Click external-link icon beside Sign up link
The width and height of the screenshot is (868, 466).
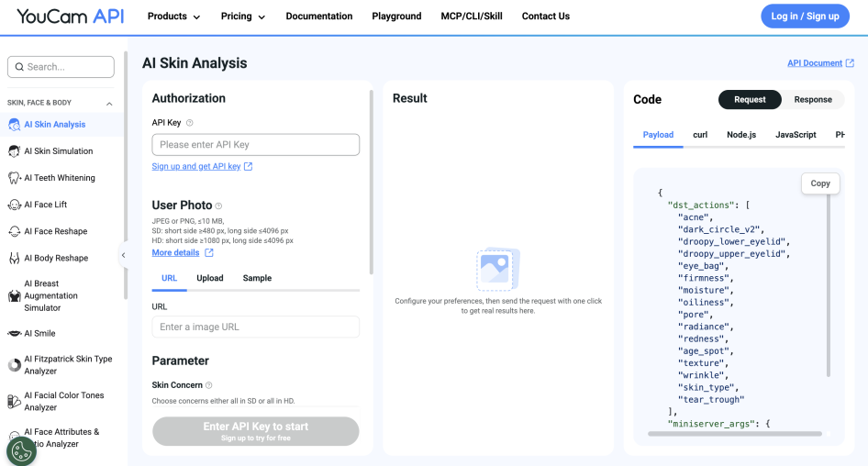click(x=248, y=167)
